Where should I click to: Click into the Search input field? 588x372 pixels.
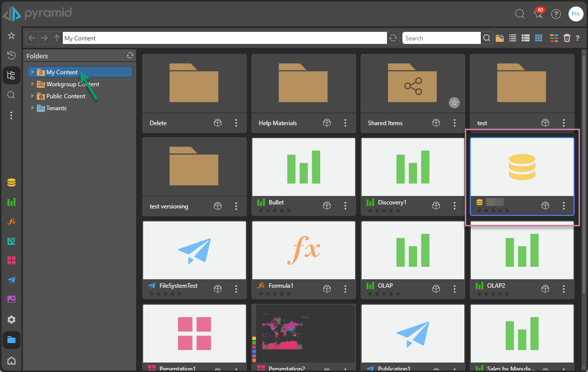tap(441, 38)
